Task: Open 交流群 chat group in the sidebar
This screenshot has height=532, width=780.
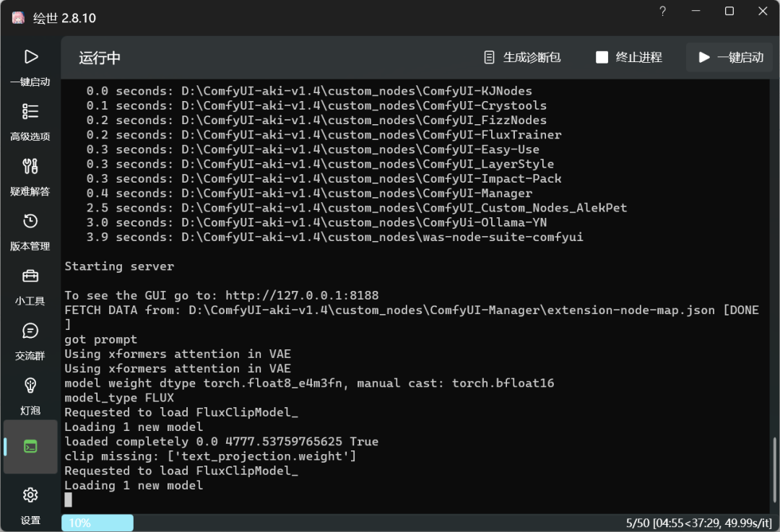Action: pyautogui.click(x=30, y=341)
